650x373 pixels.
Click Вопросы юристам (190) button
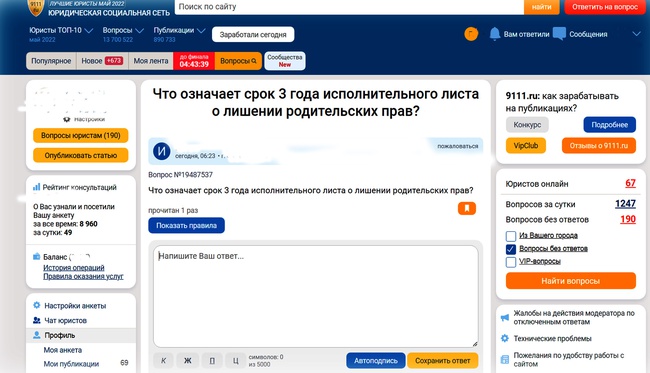(80, 136)
